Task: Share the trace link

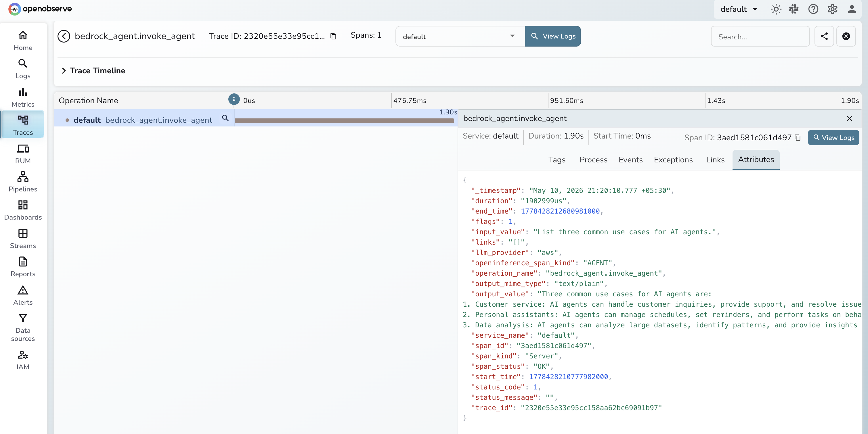Action: tap(824, 36)
